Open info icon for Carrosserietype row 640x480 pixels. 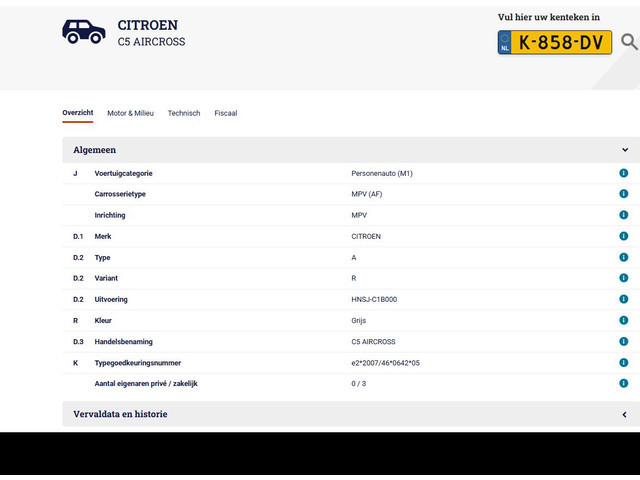[x=623, y=194]
